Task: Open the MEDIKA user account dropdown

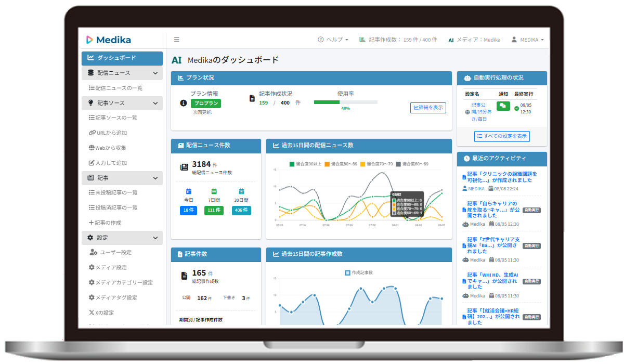Action: pyautogui.click(x=527, y=40)
